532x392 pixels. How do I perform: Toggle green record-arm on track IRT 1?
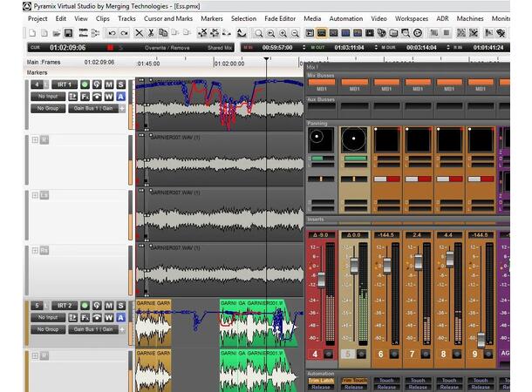tap(85, 84)
